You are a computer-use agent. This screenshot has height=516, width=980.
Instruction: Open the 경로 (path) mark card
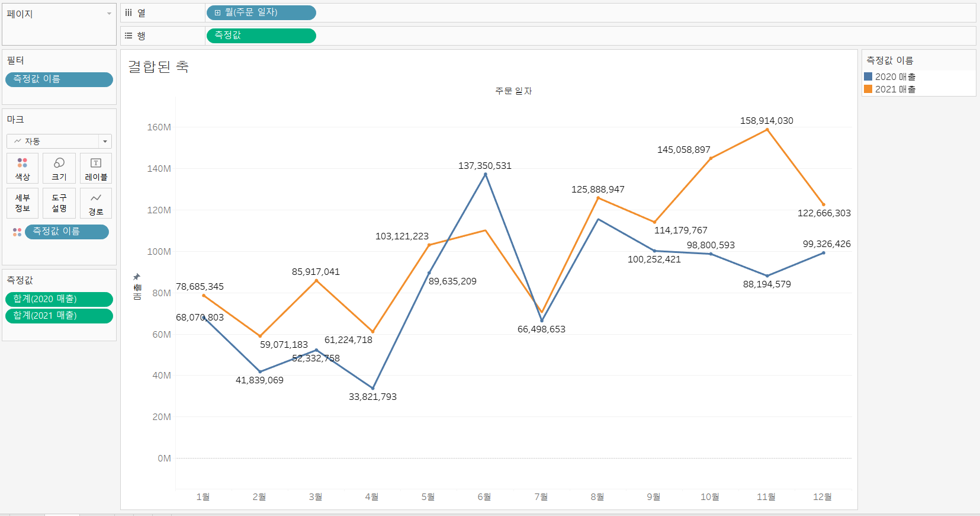coord(96,203)
